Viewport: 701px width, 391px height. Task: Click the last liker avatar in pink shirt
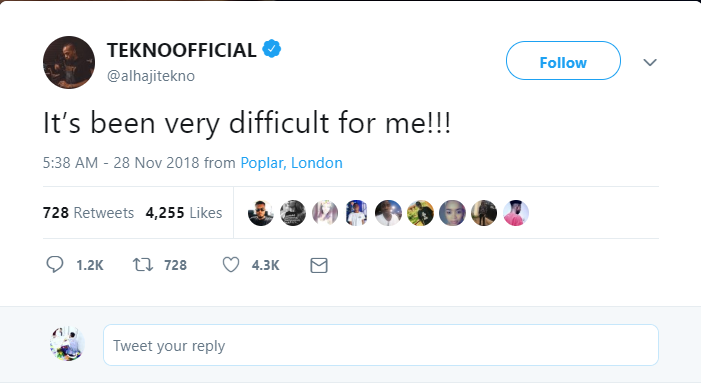pyautogui.click(x=516, y=213)
